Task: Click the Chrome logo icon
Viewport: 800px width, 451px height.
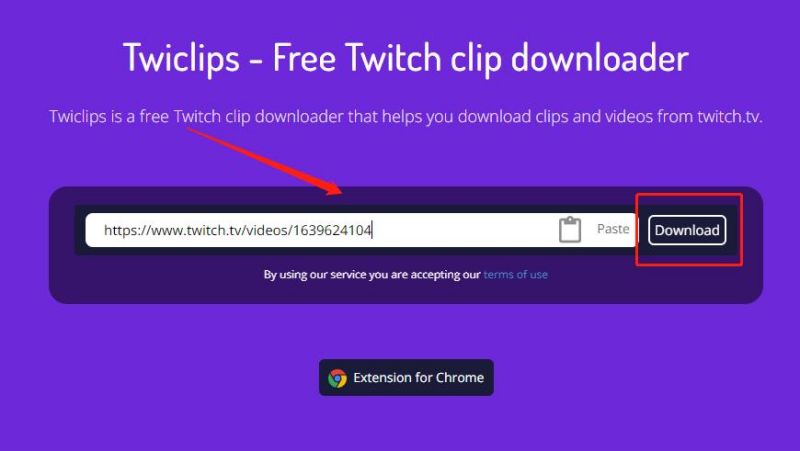Action: [x=337, y=378]
